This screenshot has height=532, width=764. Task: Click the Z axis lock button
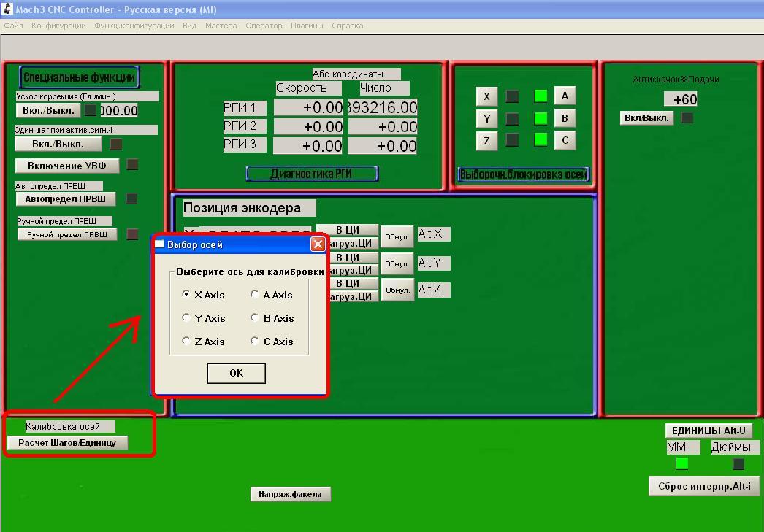click(x=486, y=141)
